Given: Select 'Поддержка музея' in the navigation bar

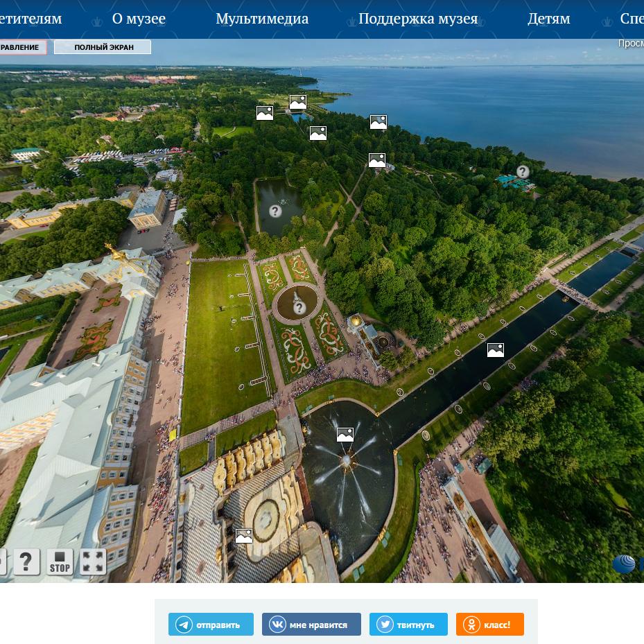Looking at the screenshot, I should click(x=418, y=19).
